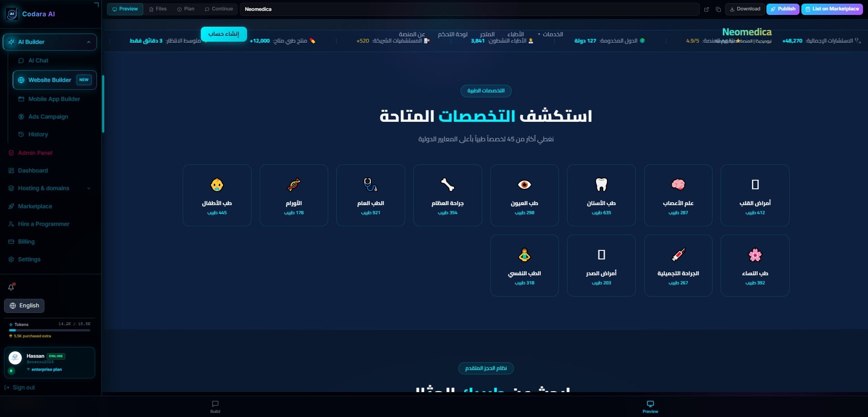
Task: View the History section
Action: click(37, 134)
